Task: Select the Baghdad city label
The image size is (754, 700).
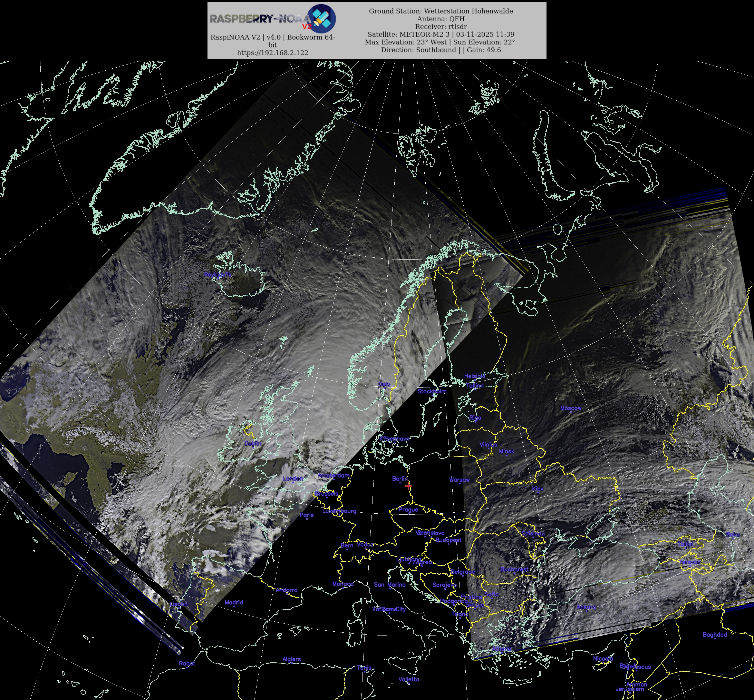Action: (715, 634)
